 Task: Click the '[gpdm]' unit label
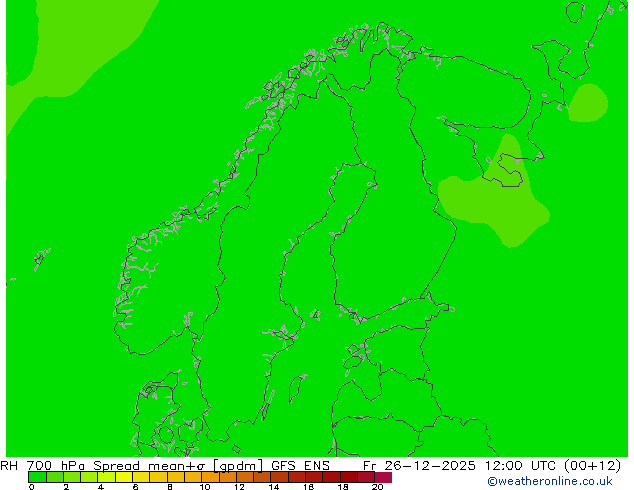click(x=238, y=466)
